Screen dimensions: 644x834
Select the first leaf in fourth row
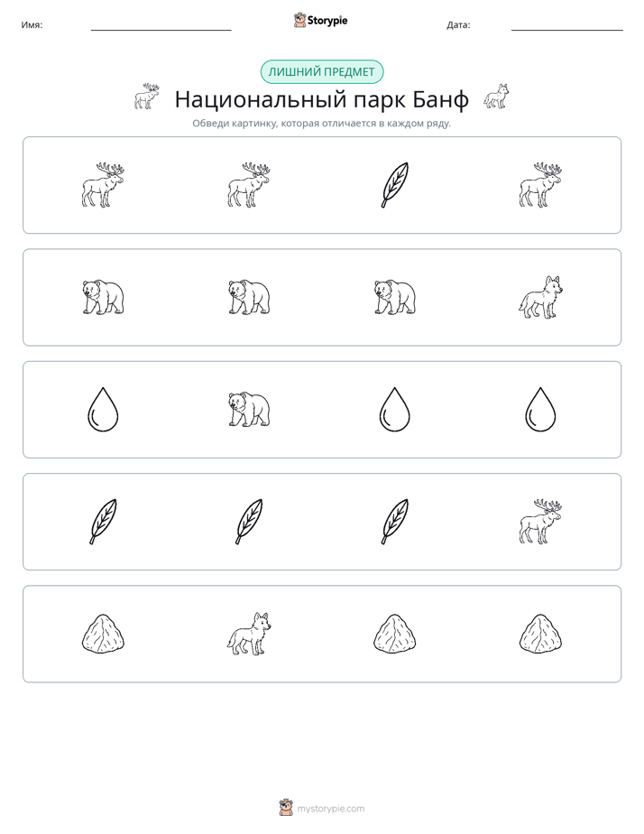click(x=103, y=522)
